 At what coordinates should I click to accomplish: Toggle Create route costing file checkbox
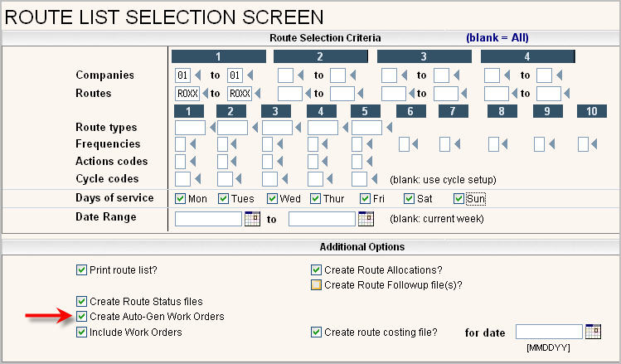tap(316, 332)
